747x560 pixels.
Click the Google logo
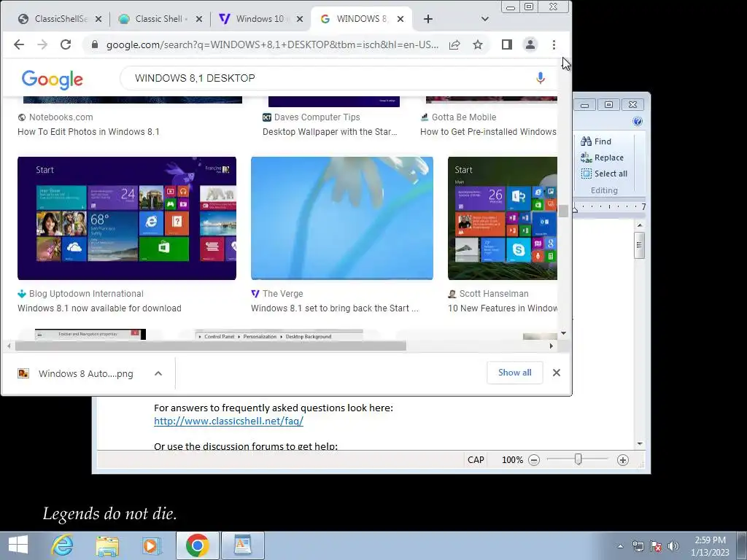[x=53, y=79]
